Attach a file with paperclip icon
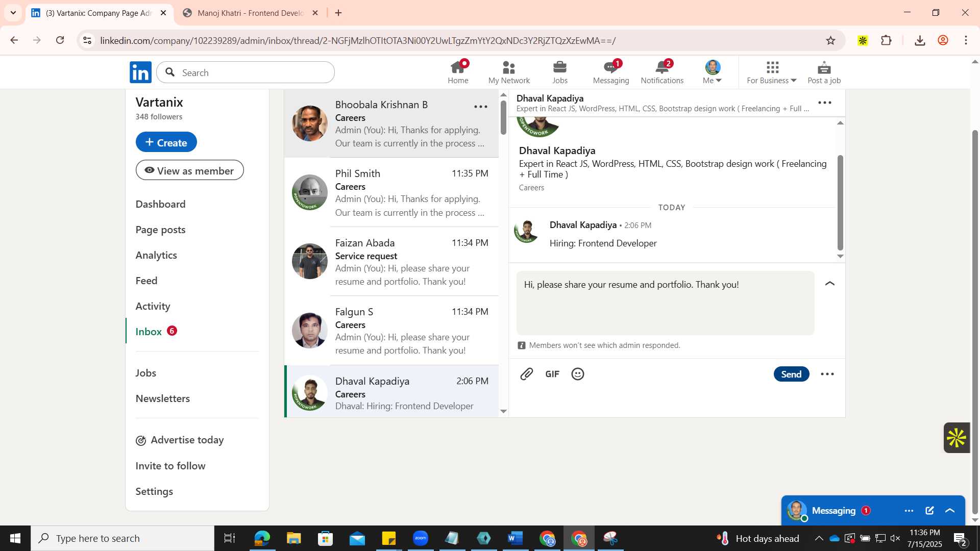 [x=526, y=374]
